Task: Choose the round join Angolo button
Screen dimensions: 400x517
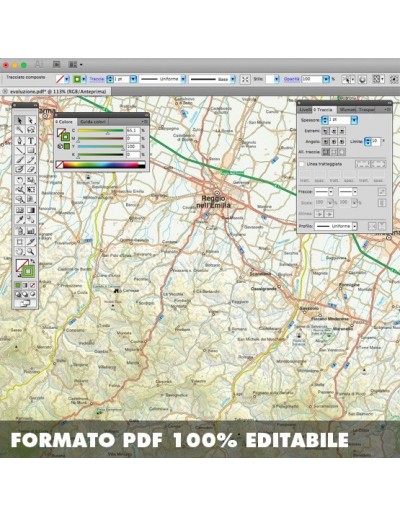Action: 333,142
